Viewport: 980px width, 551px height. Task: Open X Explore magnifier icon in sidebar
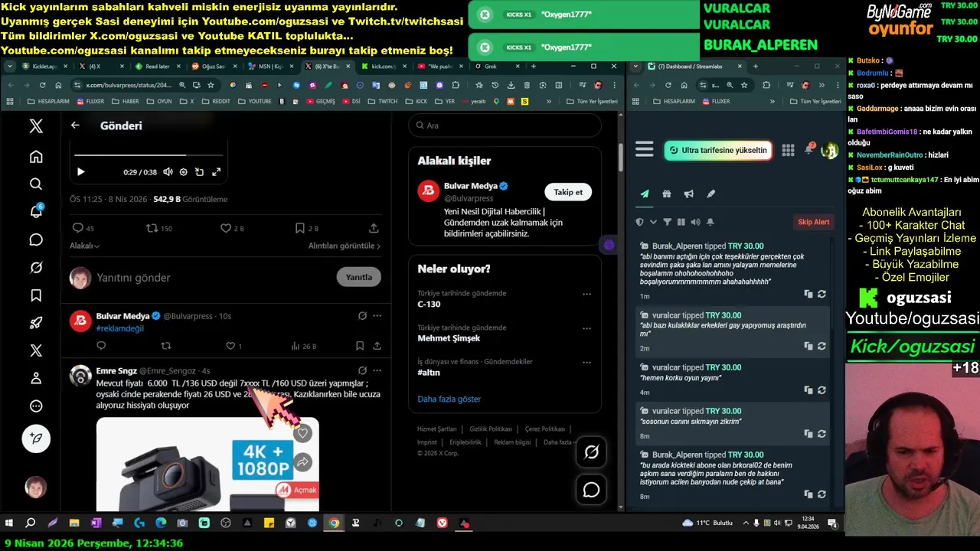point(36,184)
